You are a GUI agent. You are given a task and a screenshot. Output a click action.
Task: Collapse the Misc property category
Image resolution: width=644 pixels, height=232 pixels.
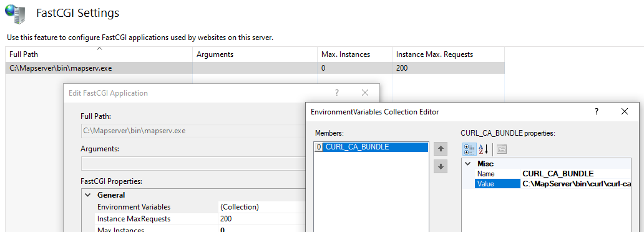pyautogui.click(x=468, y=164)
